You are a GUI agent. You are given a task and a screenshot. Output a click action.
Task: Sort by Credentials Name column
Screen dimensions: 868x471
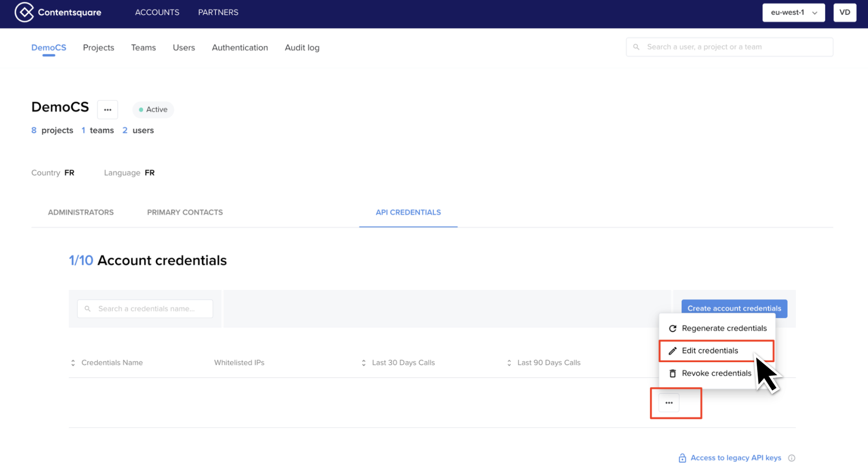click(73, 363)
